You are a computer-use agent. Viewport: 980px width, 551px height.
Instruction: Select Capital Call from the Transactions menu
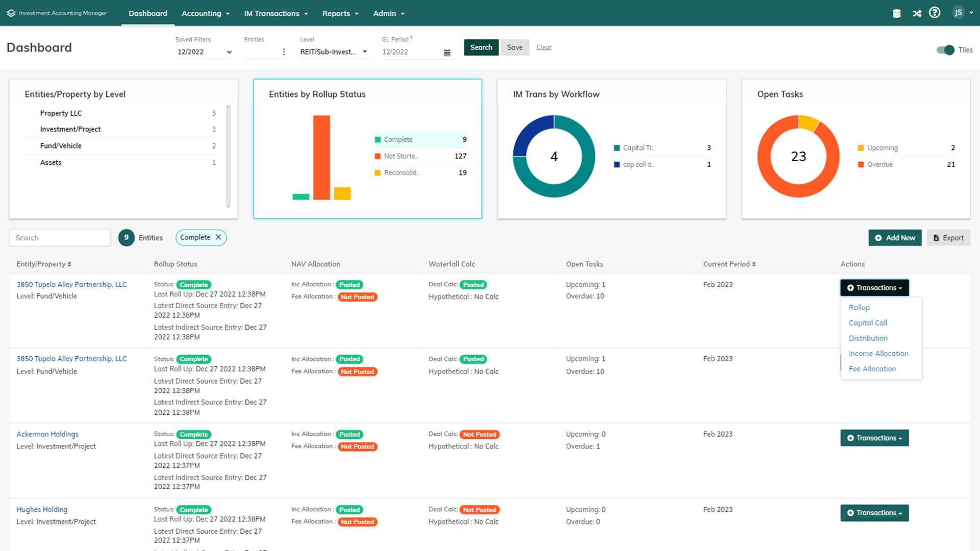pos(868,323)
